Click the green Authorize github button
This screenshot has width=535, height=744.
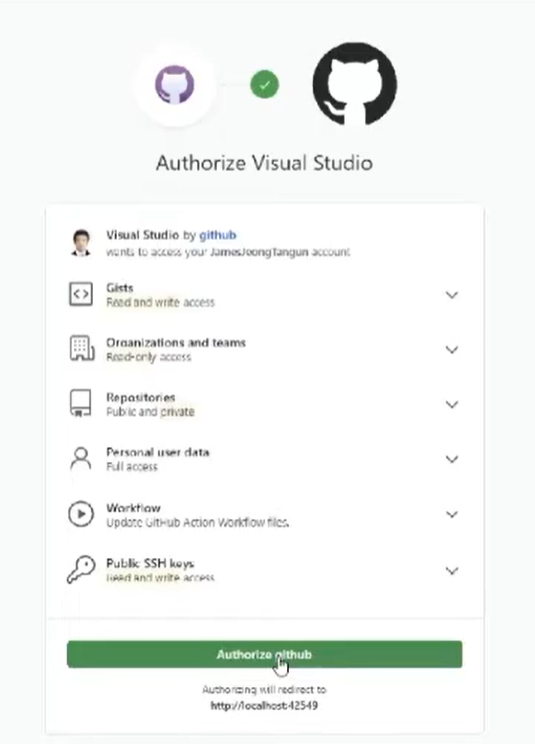point(265,654)
